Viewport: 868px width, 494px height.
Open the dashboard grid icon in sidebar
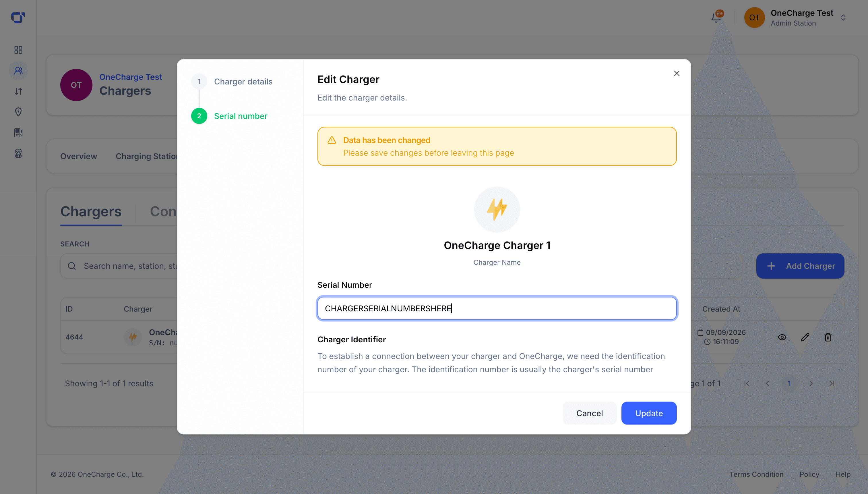coord(18,50)
